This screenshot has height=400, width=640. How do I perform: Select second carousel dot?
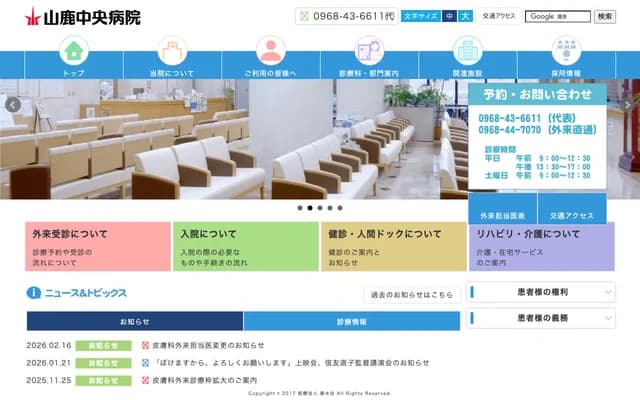click(310, 208)
